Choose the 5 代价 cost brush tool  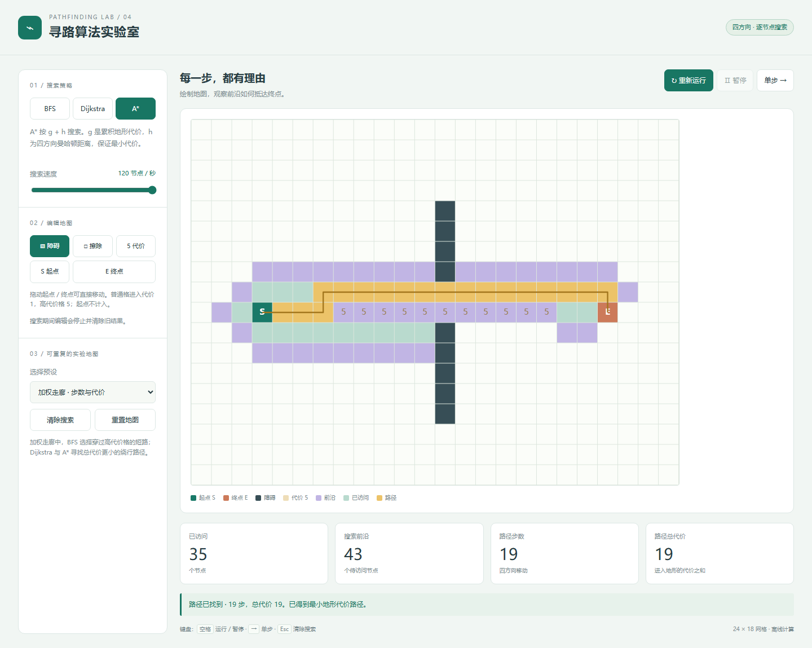pyautogui.click(x=135, y=246)
